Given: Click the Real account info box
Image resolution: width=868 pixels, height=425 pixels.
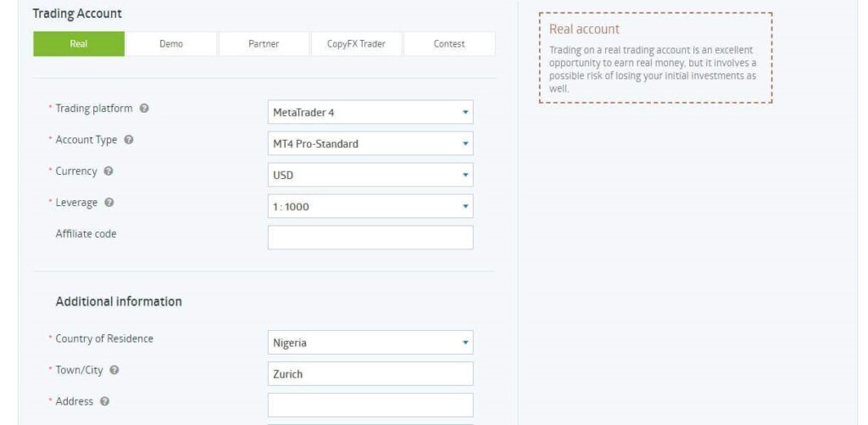Looking at the screenshot, I should (x=655, y=58).
